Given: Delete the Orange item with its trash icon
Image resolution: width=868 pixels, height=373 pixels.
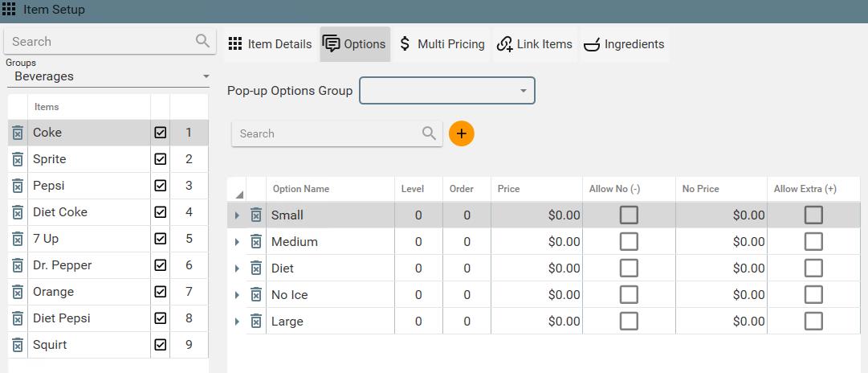Looking at the screenshot, I should coord(18,292).
